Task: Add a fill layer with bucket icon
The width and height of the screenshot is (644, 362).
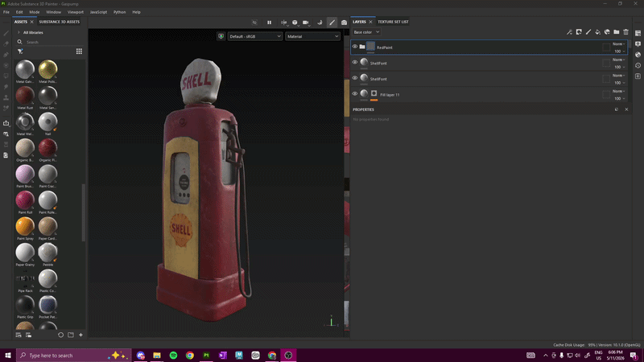Action: click(x=597, y=32)
